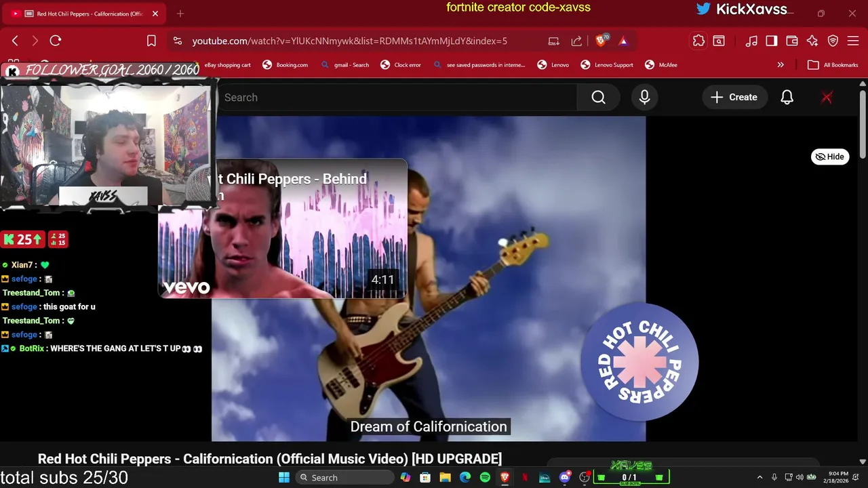
Task: Open the gmail - Search bookmark
Action: 345,65
